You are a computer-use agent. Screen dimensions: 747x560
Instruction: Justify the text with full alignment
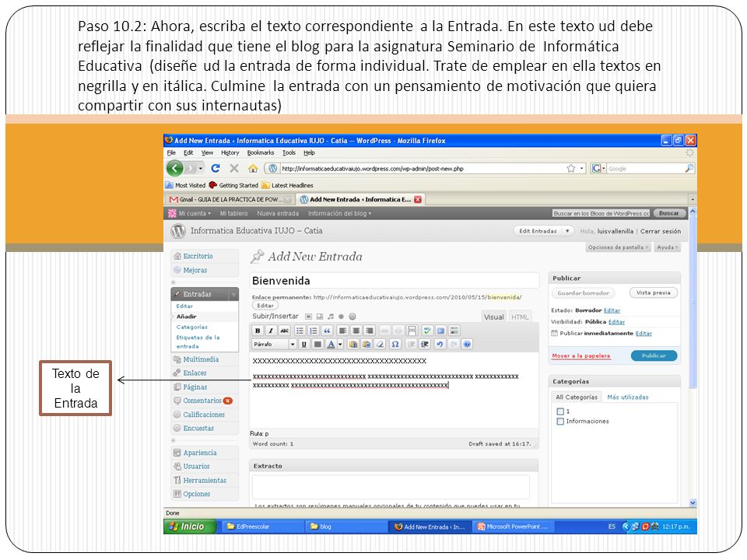[317, 345]
